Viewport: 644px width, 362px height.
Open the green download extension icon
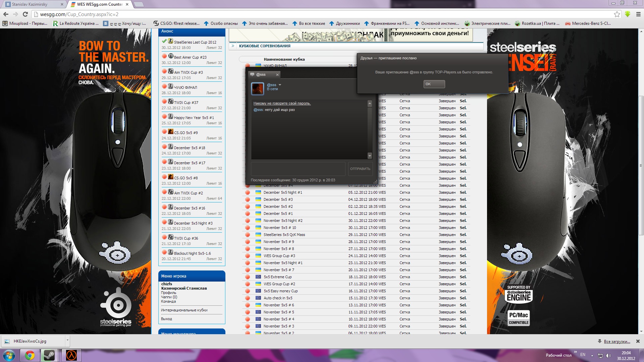(x=628, y=14)
